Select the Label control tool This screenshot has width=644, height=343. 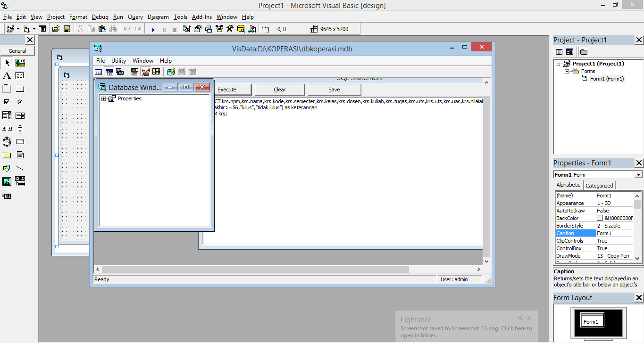click(x=7, y=76)
